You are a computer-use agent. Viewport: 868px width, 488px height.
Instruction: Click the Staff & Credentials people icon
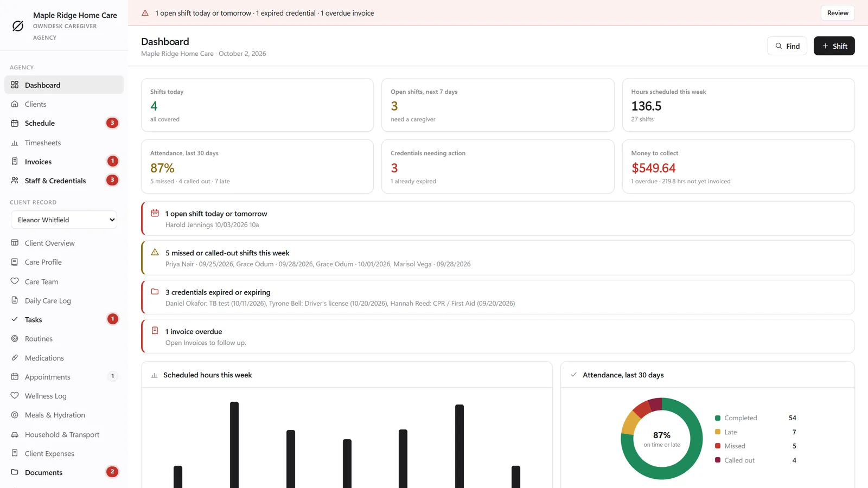click(15, 181)
